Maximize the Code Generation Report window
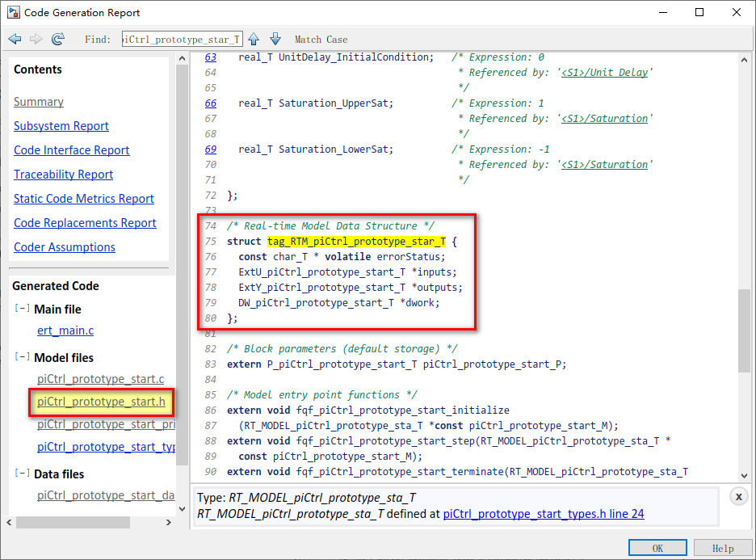Viewport: 756px width, 560px height. [x=699, y=13]
